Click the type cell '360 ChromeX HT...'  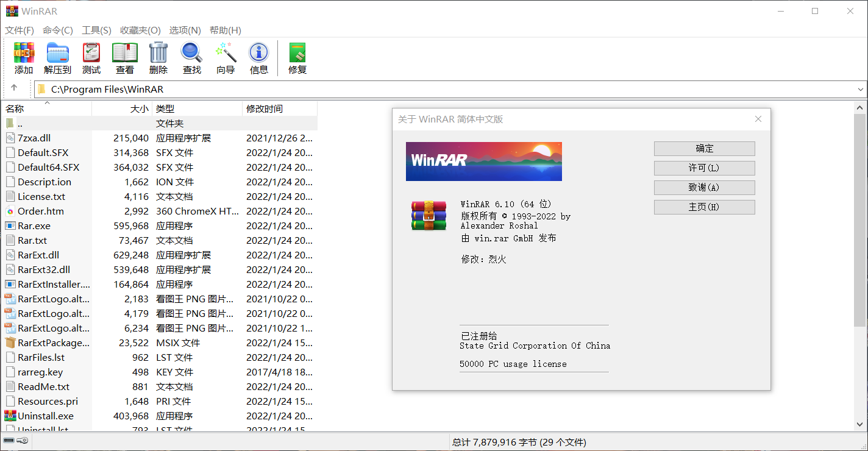coord(197,211)
